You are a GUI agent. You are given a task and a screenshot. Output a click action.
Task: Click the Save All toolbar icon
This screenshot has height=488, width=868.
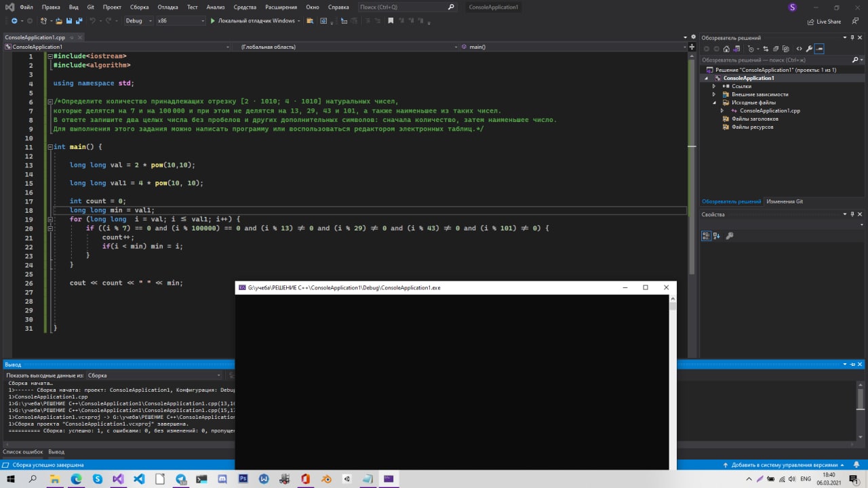click(x=79, y=21)
